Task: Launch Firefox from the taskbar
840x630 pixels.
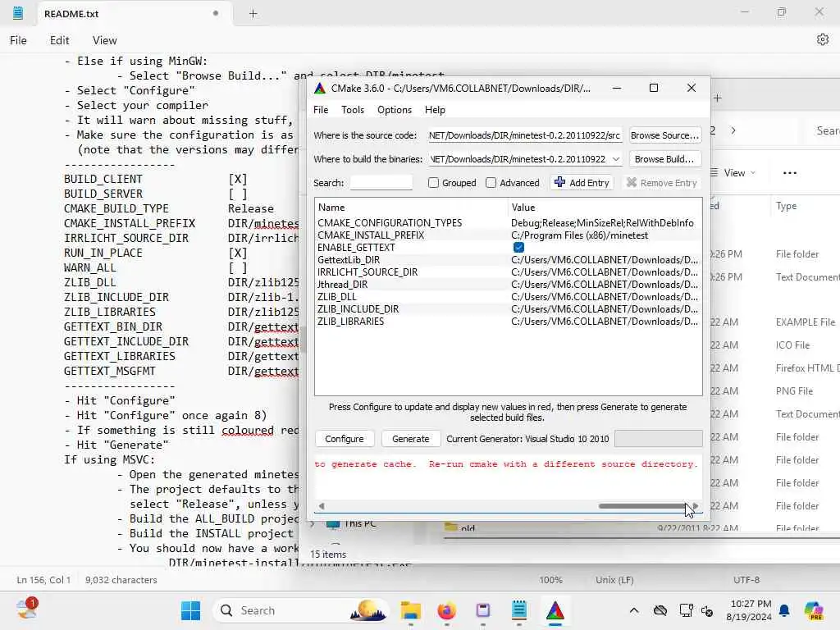Action: 447,610
